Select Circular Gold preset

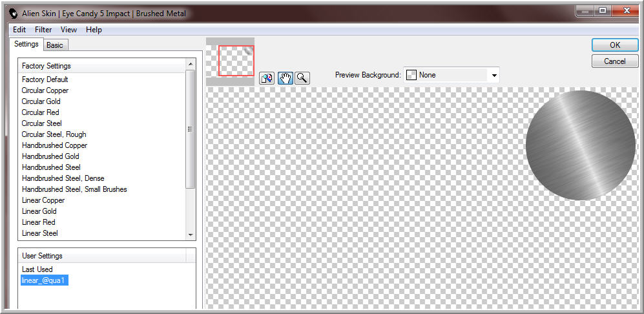pyautogui.click(x=41, y=101)
